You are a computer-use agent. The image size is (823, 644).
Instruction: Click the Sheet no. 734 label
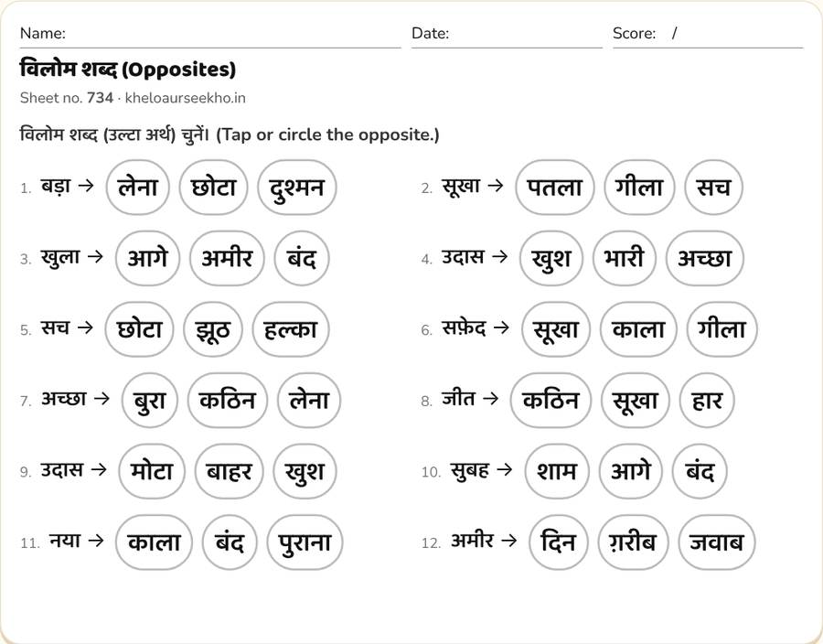(67, 98)
